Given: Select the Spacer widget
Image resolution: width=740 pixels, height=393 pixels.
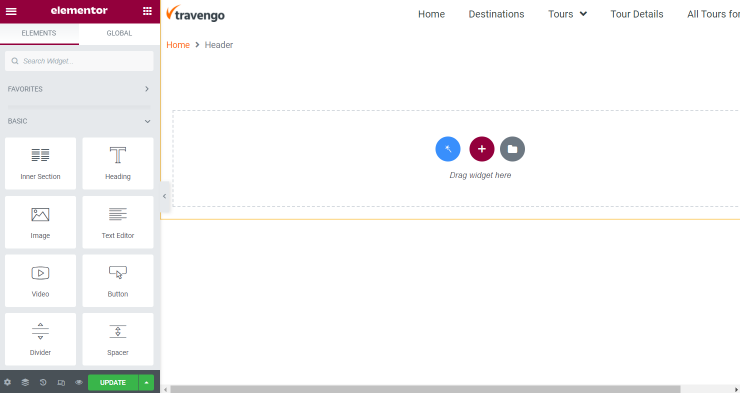Looking at the screenshot, I should [118, 339].
